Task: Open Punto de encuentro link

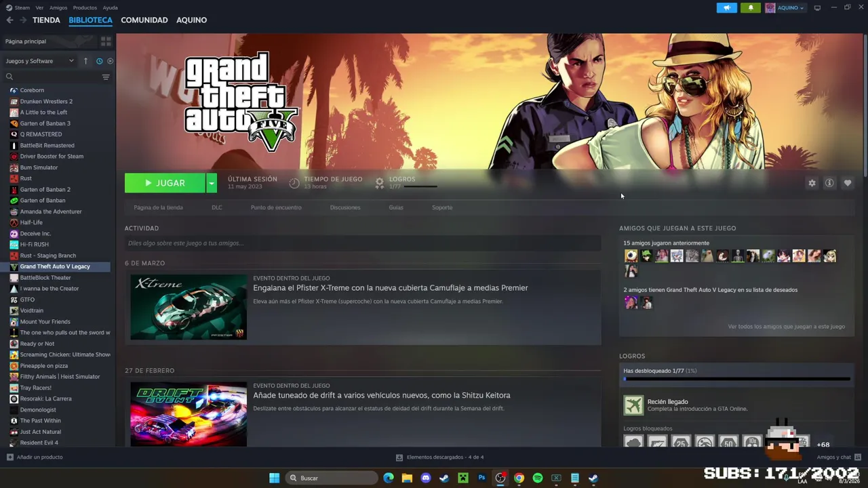Action: 276,207
